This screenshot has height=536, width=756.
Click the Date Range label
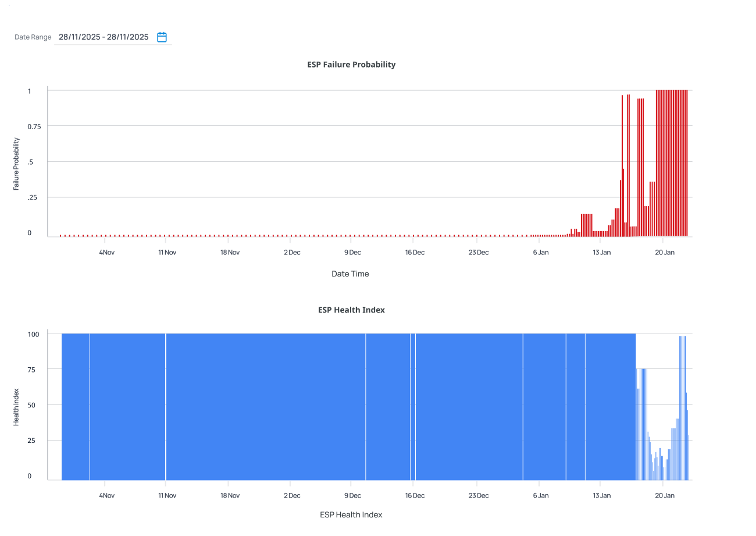coord(33,37)
